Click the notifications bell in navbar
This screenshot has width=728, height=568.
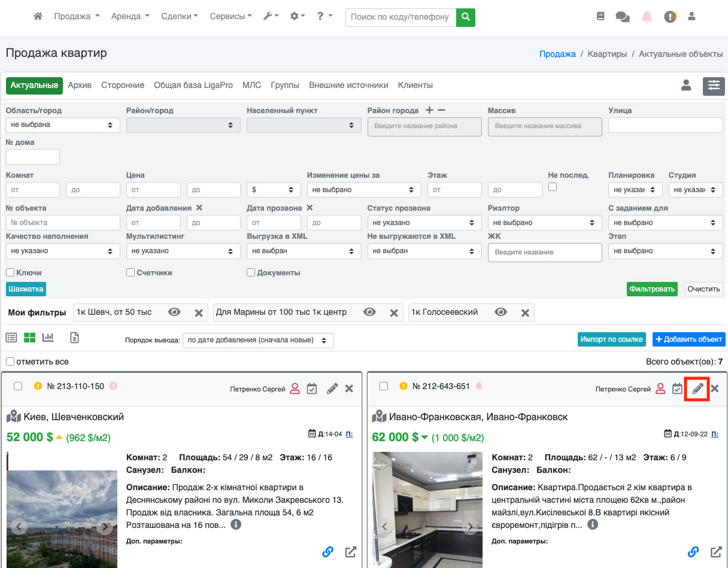pyautogui.click(x=647, y=17)
